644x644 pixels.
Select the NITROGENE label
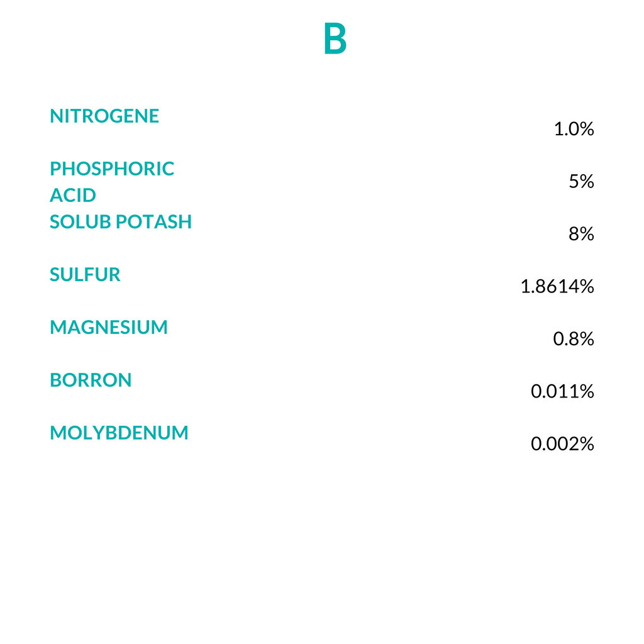coord(104,116)
